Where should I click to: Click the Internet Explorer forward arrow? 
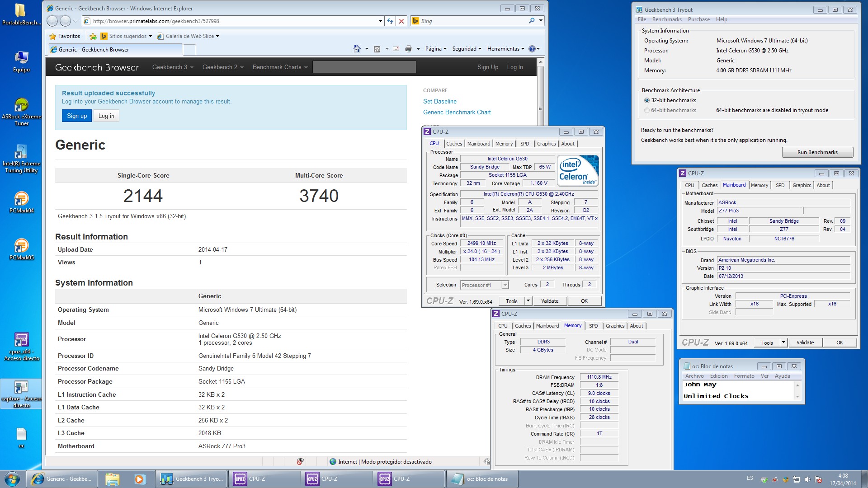pyautogui.click(x=66, y=21)
